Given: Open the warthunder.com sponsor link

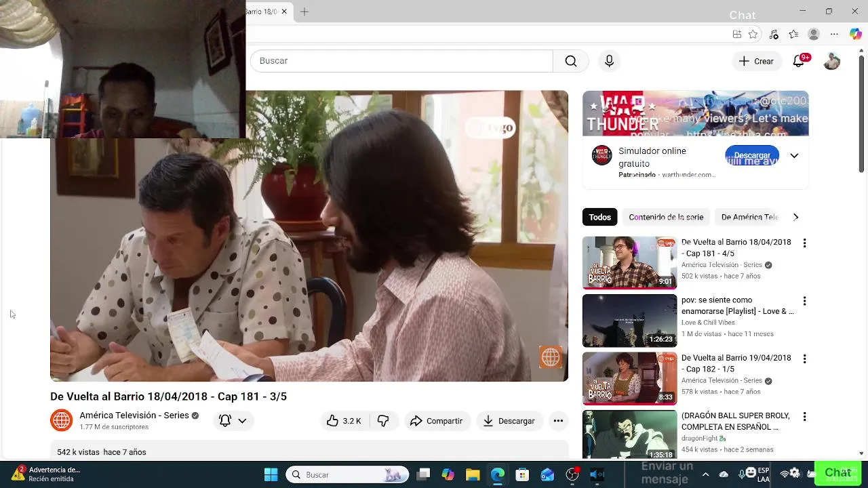Looking at the screenshot, I should (688, 175).
